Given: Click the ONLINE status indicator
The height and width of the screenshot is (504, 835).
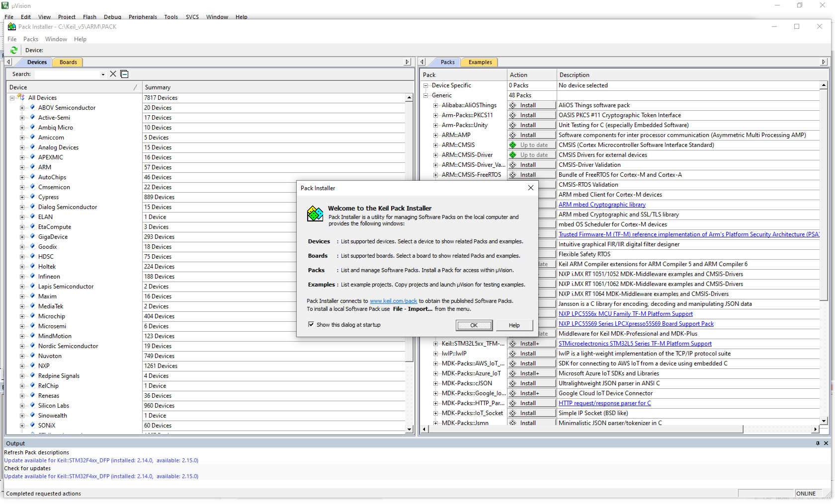Looking at the screenshot, I should coord(806,494).
